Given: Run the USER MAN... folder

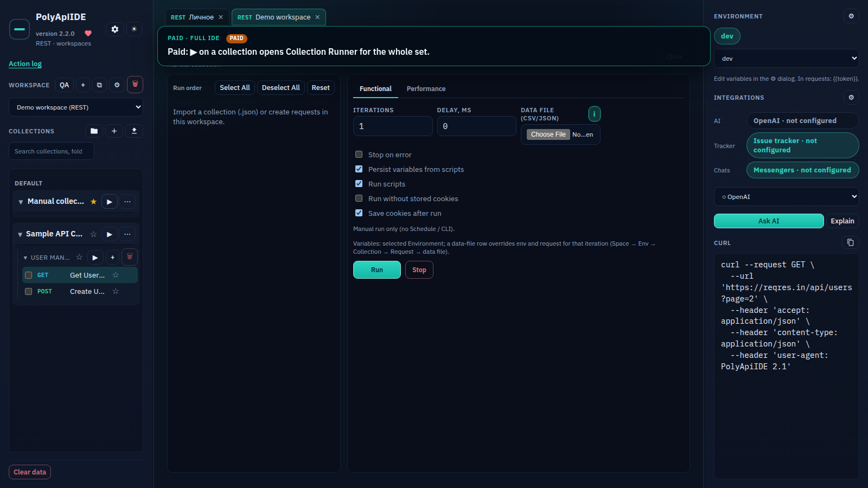Looking at the screenshot, I should coord(95,258).
